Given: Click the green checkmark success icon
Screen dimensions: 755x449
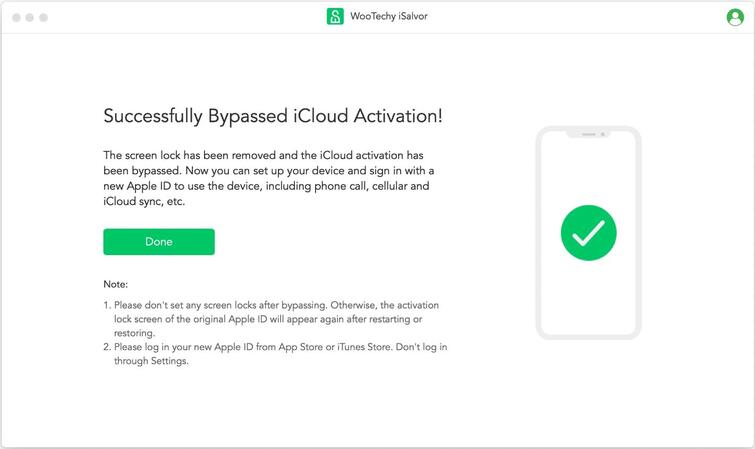Looking at the screenshot, I should 588,232.
